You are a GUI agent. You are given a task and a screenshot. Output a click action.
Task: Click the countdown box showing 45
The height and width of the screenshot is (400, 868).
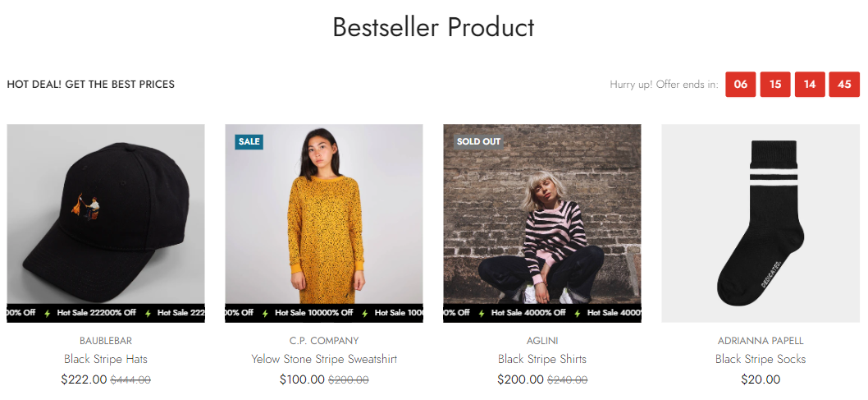click(x=844, y=85)
